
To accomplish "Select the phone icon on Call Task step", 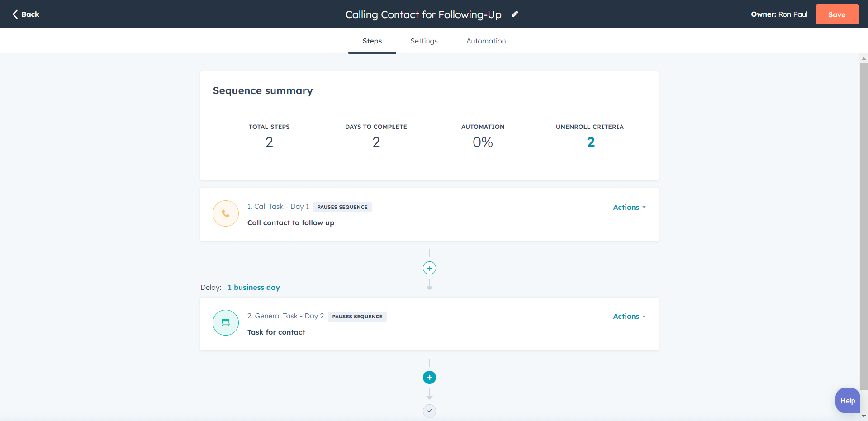I will tap(225, 213).
